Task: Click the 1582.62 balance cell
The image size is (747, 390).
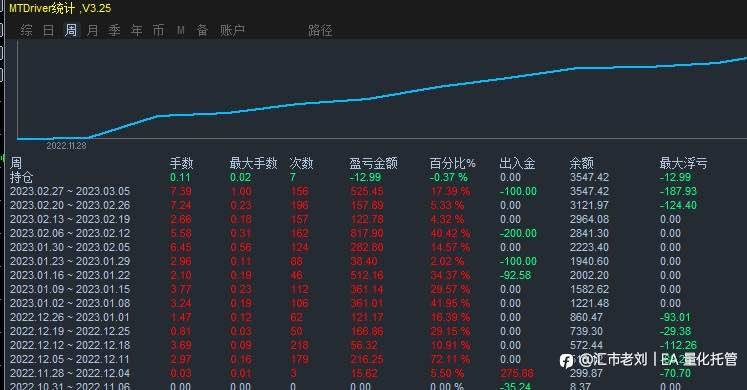Action: point(589,290)
